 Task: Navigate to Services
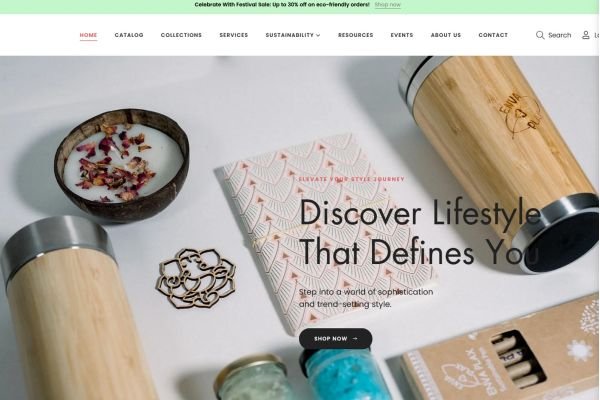[233, 35]
